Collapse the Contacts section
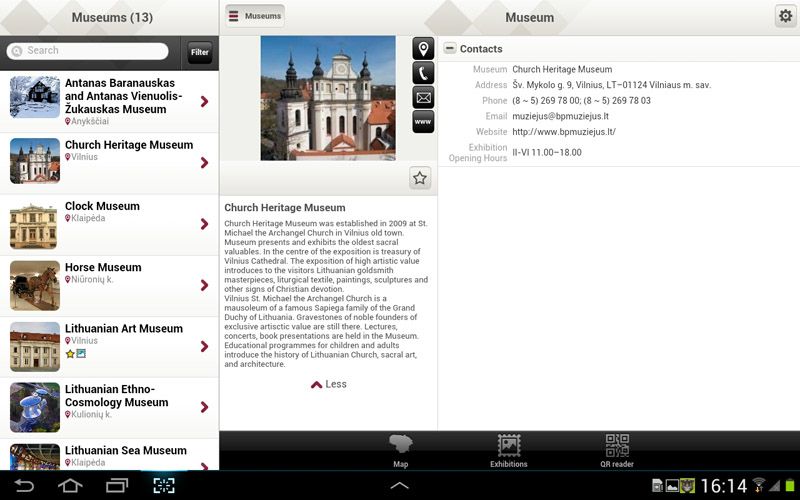This screenshot has width=800, height=500. (449, 48)
